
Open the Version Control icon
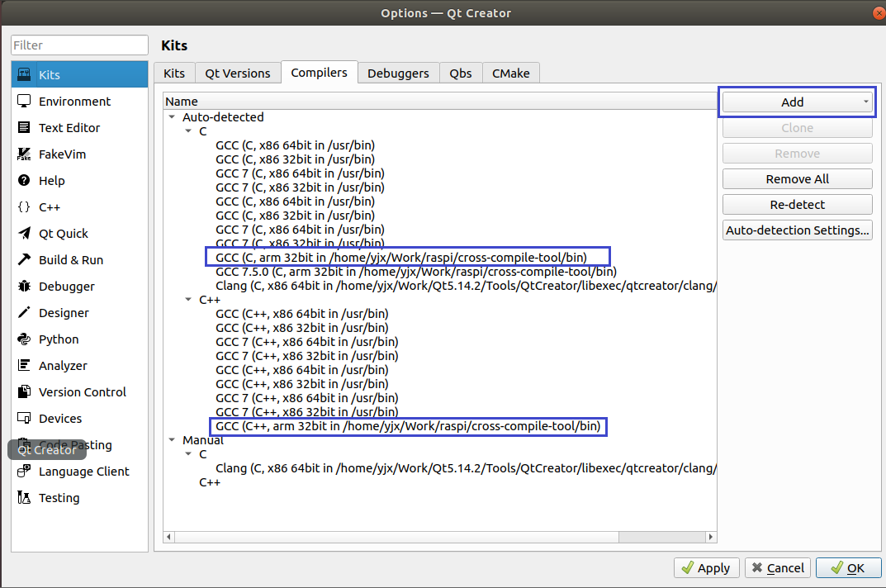[24, 391]
